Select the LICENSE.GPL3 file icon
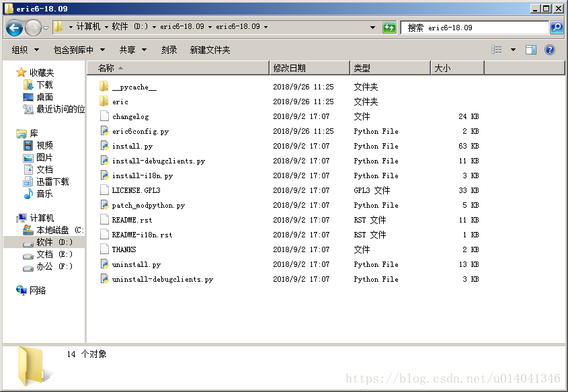Image resolution: width=568 pixels, height=392 pixels. coord(104,190)
